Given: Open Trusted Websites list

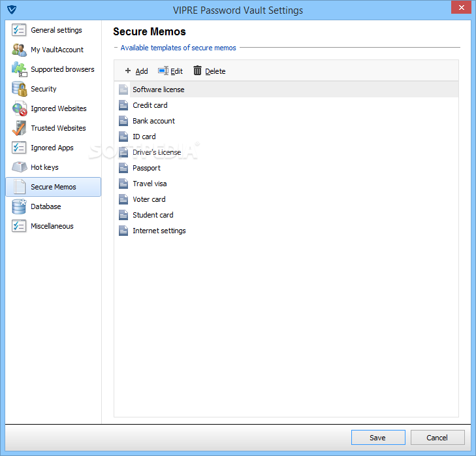Looking at the screenshot, I should 54,128.
